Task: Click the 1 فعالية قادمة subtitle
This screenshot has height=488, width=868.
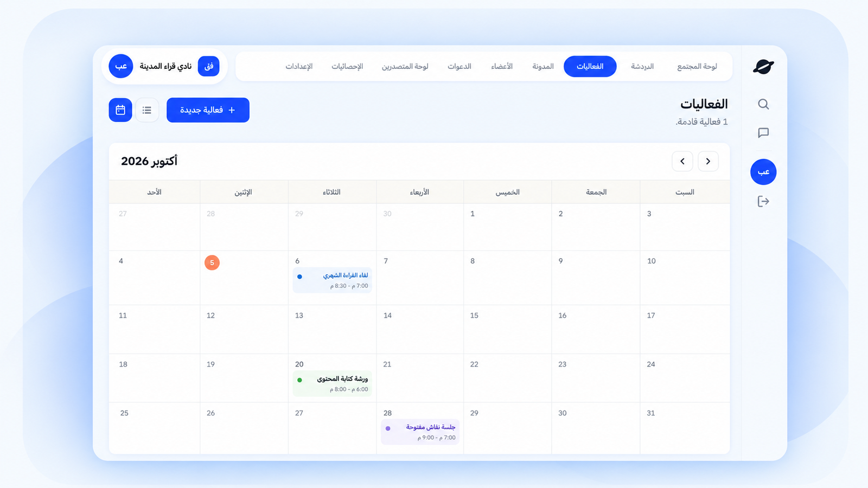Action: [x=701, y=122]
